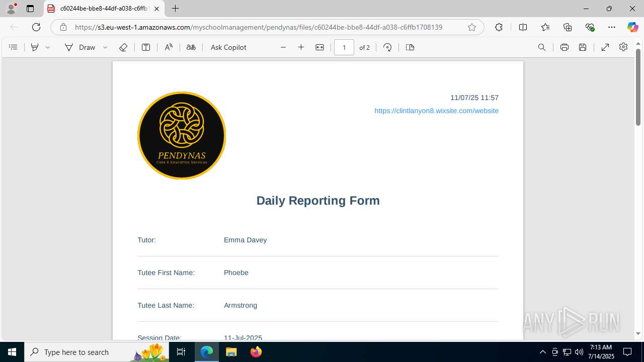Save the PDF file
This screenshot has width=644, height=362.
(583, 47)
